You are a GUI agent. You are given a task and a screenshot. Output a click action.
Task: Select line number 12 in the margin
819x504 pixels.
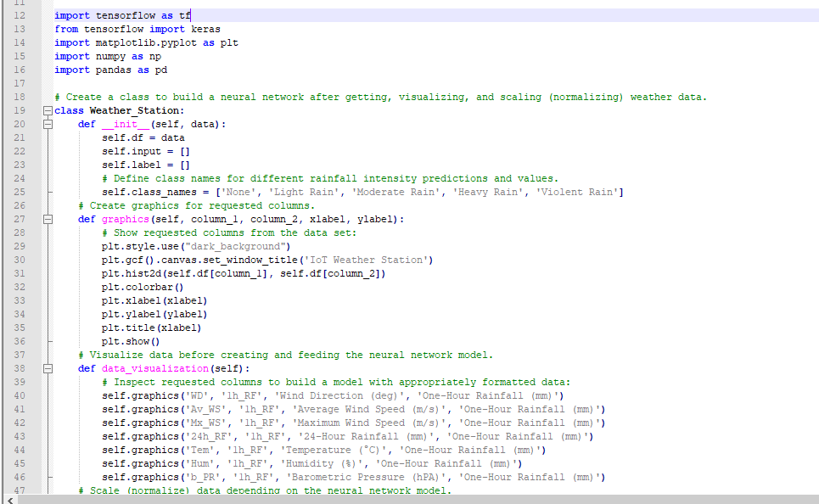[x=20, y=15]
